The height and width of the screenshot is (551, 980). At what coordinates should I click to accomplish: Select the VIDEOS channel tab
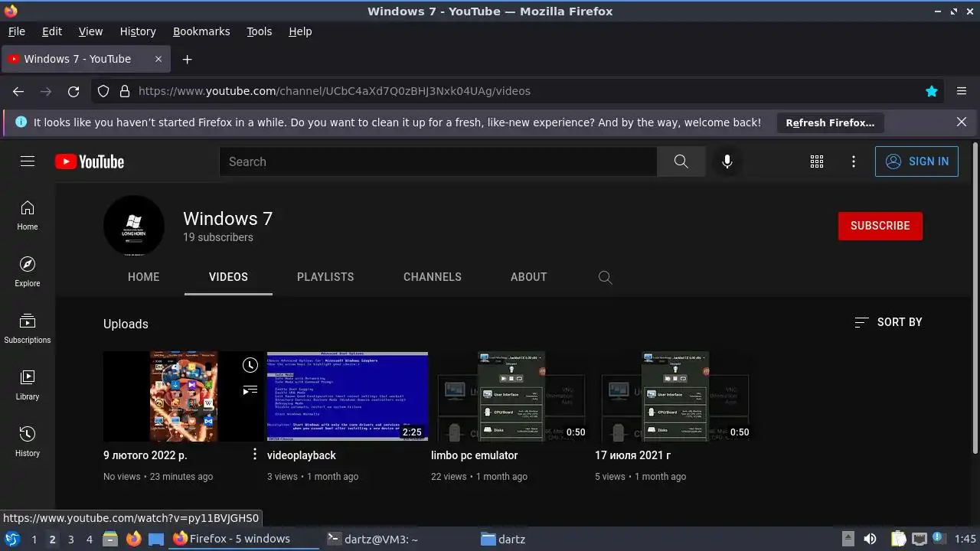click(x=228, y=277)
